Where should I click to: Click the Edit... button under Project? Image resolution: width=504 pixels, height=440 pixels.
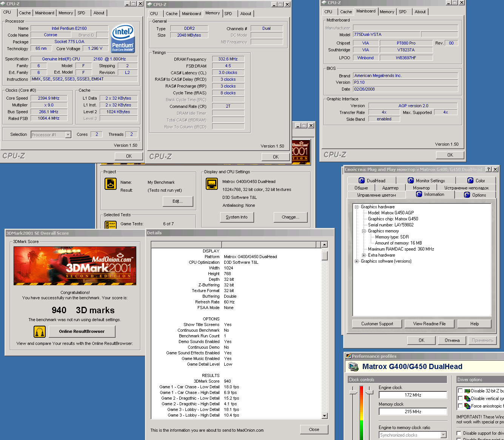[x=178, y=201]
